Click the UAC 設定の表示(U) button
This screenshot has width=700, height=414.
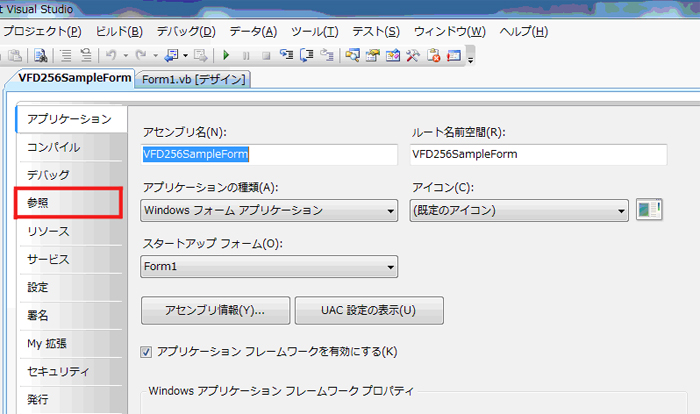369,310
